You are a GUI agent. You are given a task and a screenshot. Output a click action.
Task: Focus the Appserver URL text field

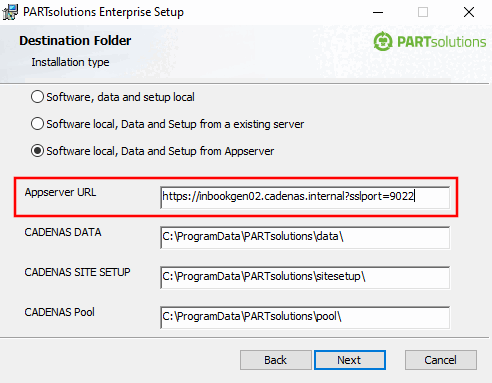tap(305, 197)
